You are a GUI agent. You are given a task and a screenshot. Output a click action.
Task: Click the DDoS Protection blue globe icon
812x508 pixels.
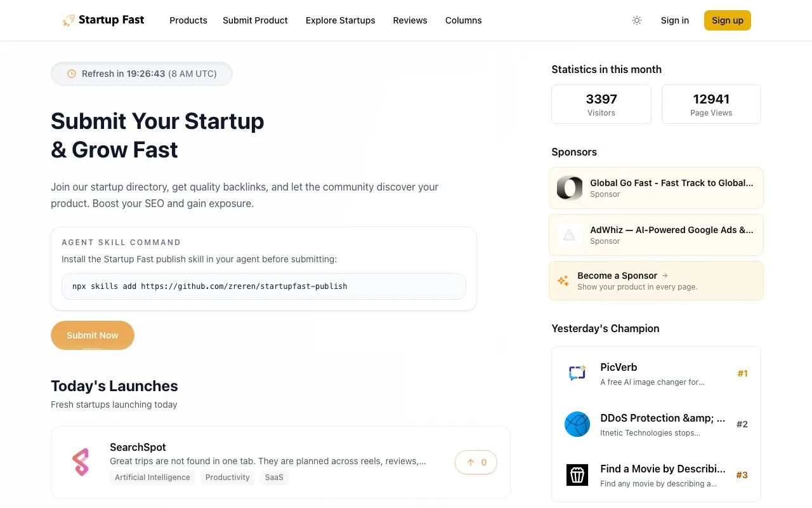[x=577, y=424]
